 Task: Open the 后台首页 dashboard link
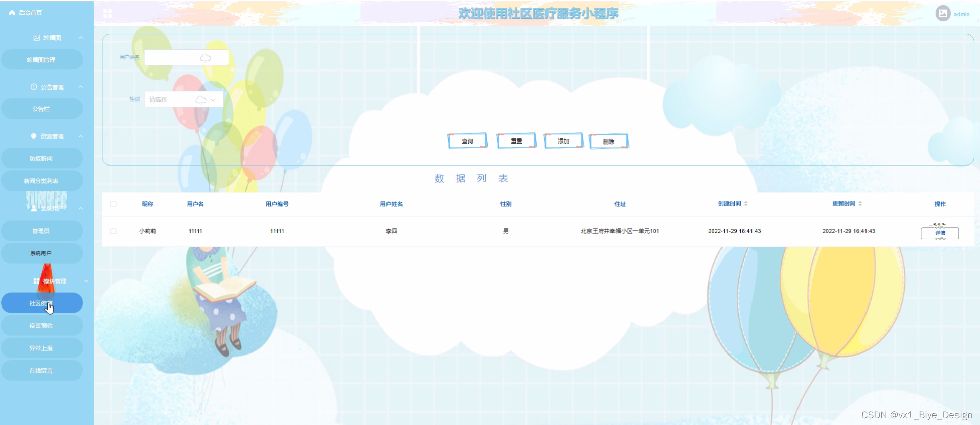pos(31,13)
